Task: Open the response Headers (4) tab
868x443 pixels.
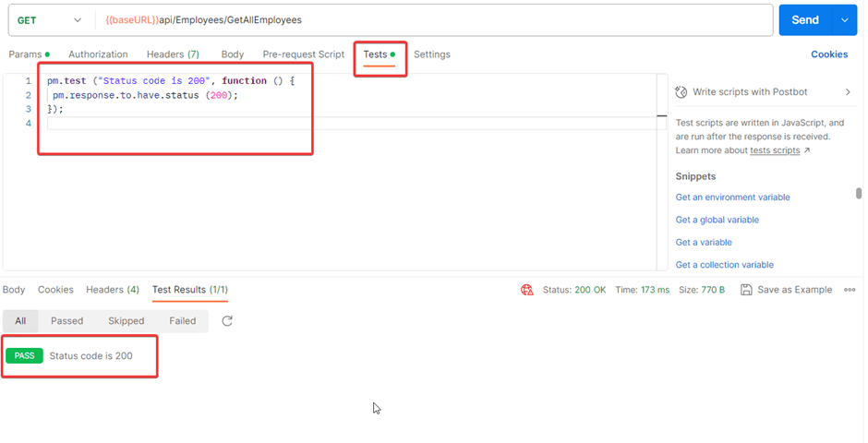Action: [113, 290]
